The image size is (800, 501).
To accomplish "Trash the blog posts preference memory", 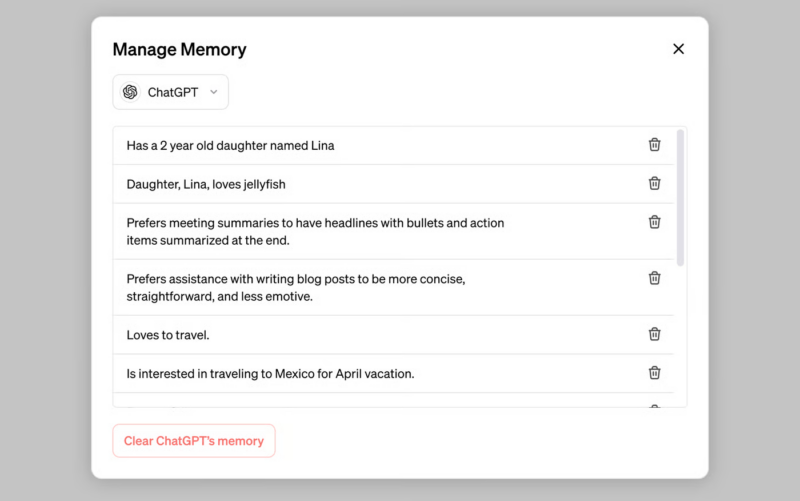I will coord(654,278).
